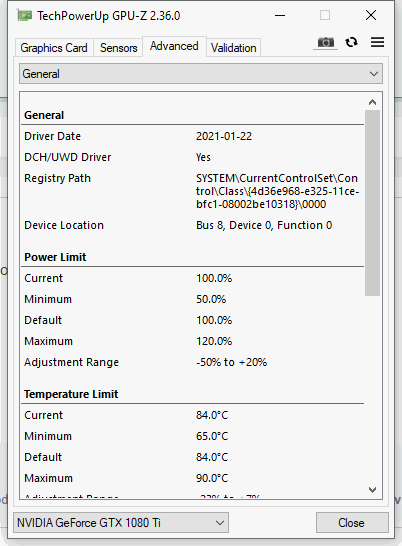Click the GPU-Z app icon in title bar
This screenshot has height=546, width=402.
(x=24, y=16)
